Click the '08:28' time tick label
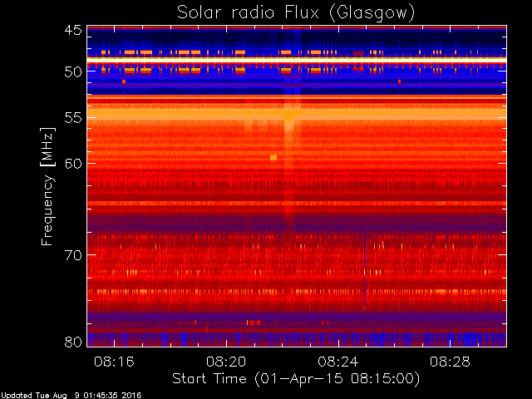The height and width of the screenshot is (399, 532). (450, 362)
